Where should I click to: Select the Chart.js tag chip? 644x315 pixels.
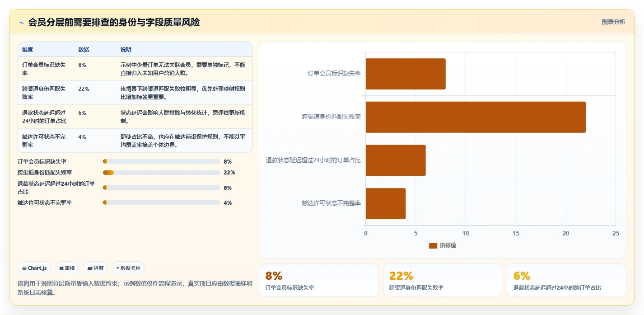pos(35,268)
